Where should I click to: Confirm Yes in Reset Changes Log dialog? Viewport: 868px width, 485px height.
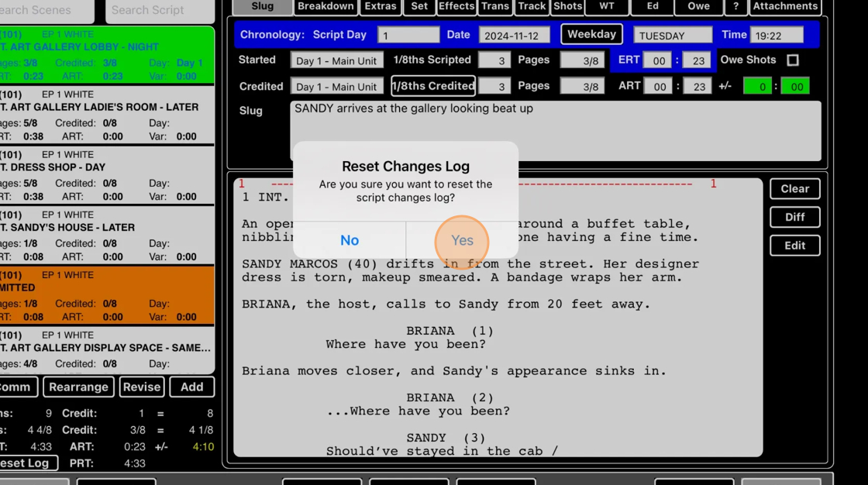click(462, 240)
